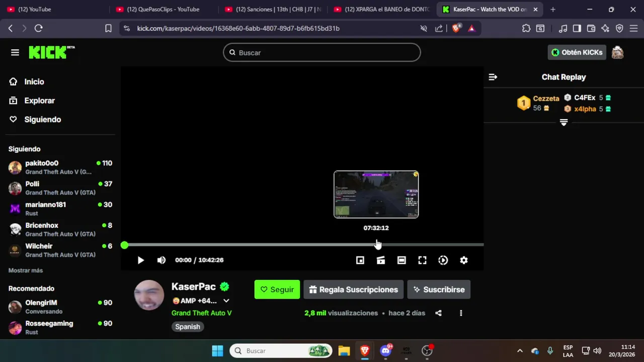Open a new browser tab

(553, 9)
